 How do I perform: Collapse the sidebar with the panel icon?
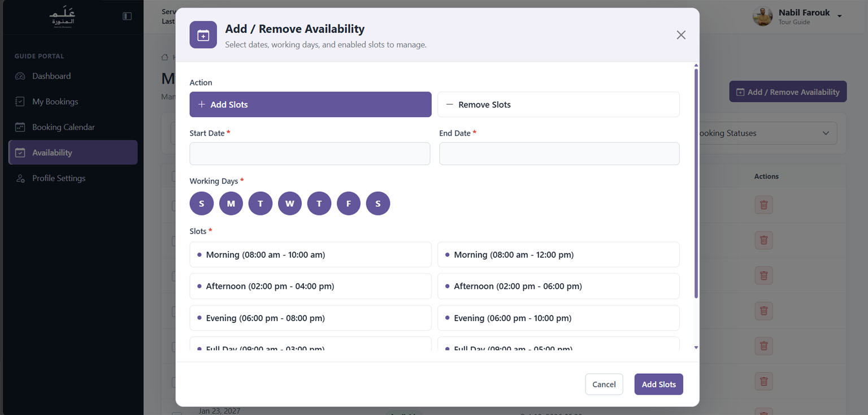coord(127,16)
